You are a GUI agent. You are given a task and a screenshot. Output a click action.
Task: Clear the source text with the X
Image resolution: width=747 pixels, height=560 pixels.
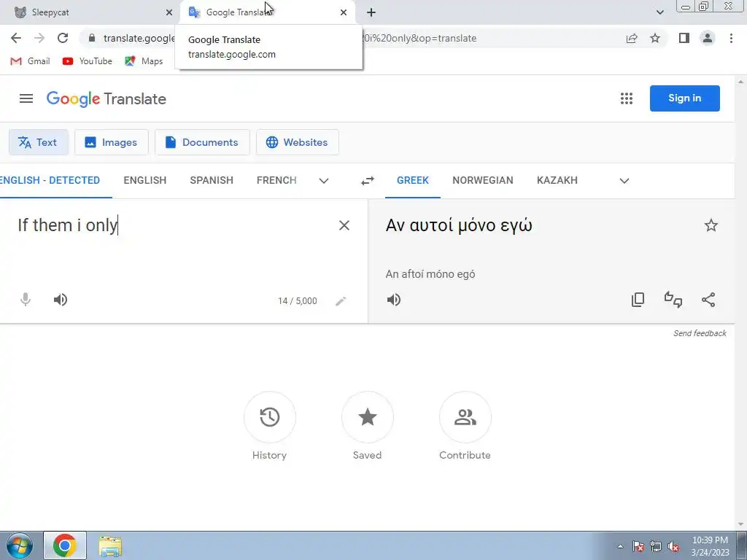344,225
